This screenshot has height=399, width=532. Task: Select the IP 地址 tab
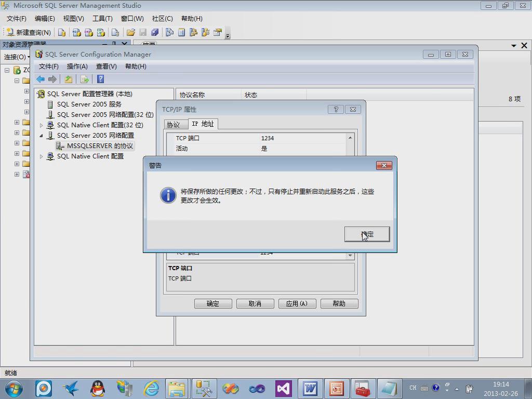(x=203, y=124)
